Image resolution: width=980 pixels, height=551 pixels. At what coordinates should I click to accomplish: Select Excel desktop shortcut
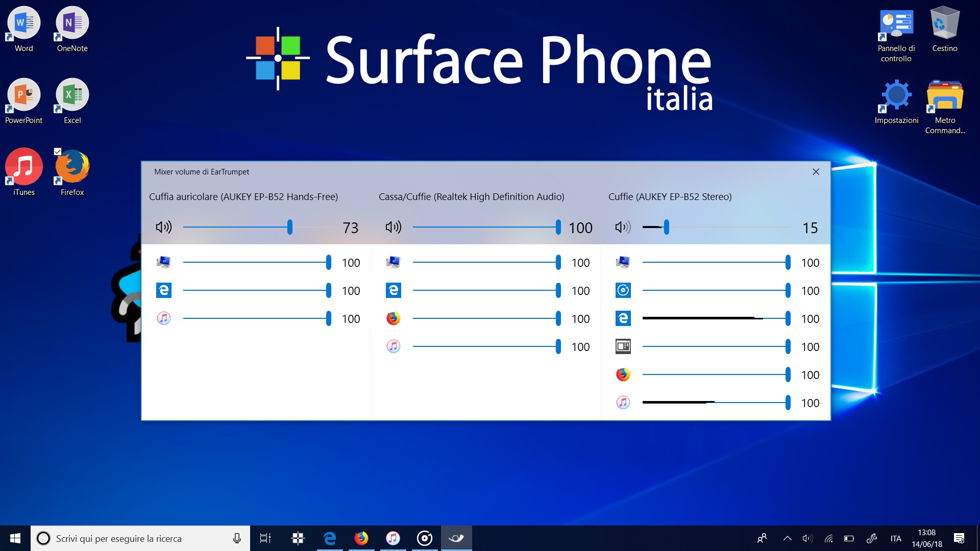pyautogui.click(x=72, y=102)
